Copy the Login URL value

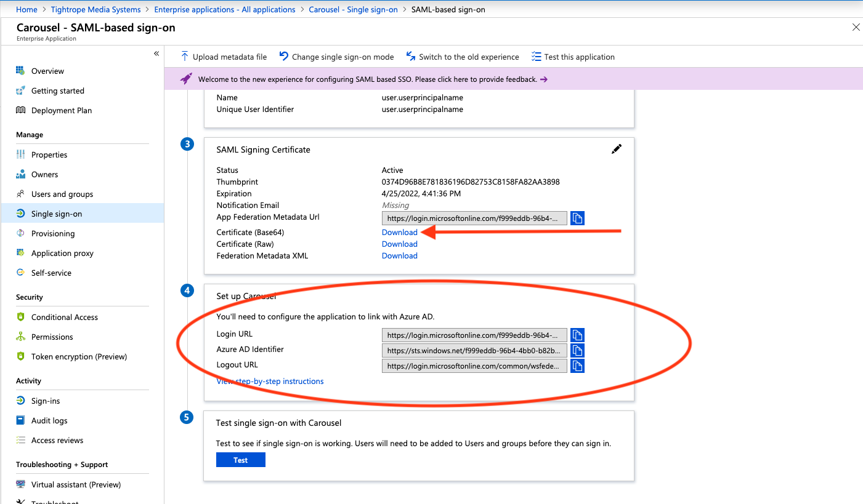tap(577, 335)
